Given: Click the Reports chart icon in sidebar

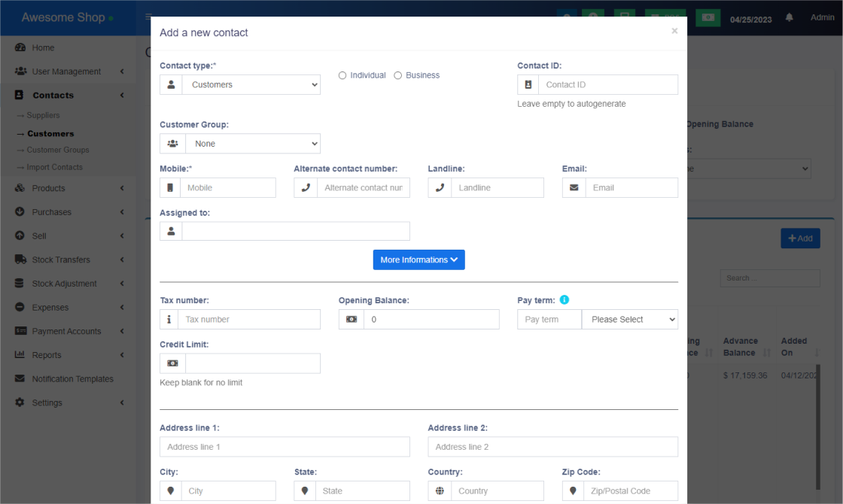Looking at the screenshot, I should coord(20,355).
